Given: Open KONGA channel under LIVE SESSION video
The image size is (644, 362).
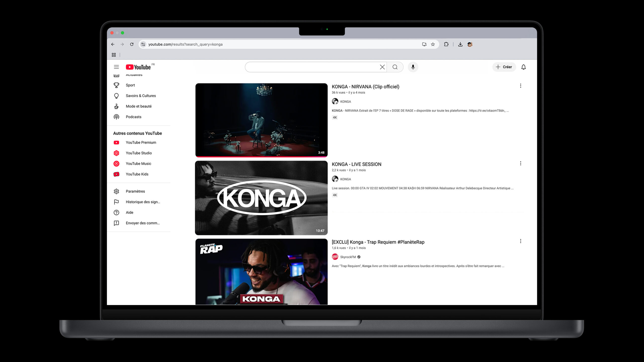Looking at the screenshot, I should 345,179.
